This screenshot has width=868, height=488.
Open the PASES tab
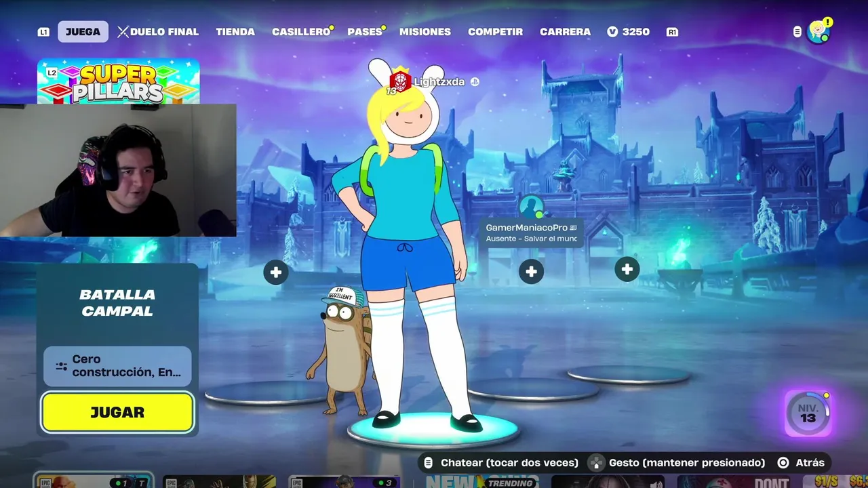pos(365,32)
